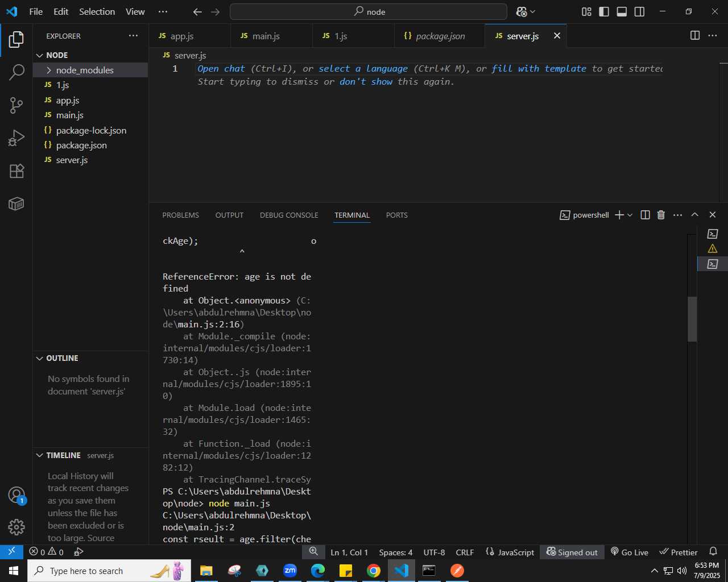Open the Manage gear settings icon

16,527
